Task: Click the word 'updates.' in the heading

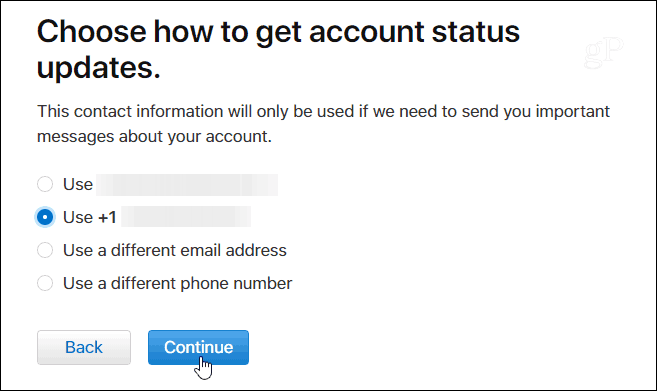Action: pyautogui.click(x=99, y=67)
